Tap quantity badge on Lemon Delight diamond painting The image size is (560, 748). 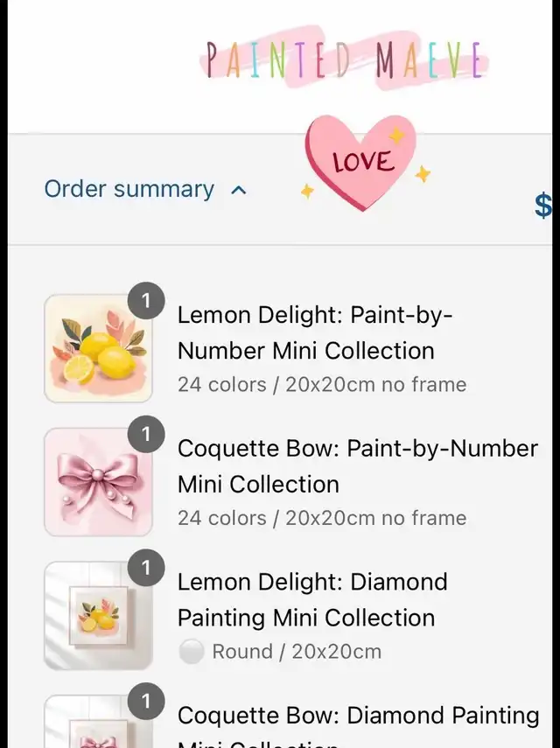(x=146, y=569)
